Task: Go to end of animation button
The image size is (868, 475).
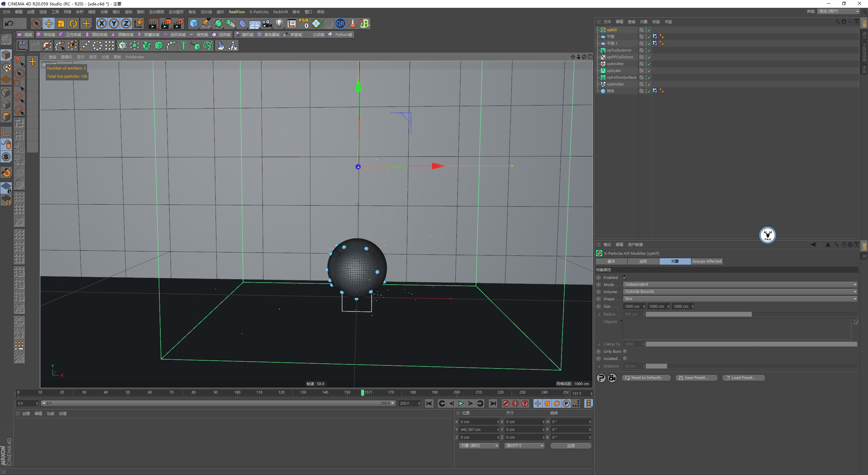Action: point(493,403)
